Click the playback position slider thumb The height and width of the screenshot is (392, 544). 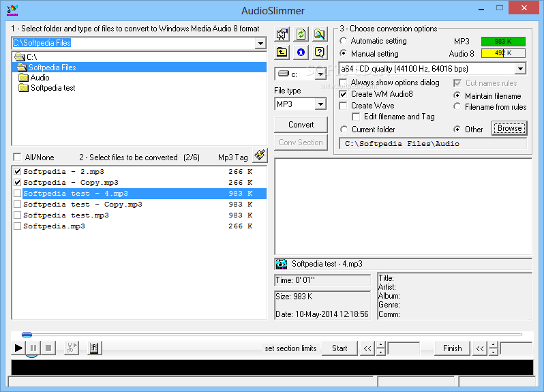[x=27, y=335]
